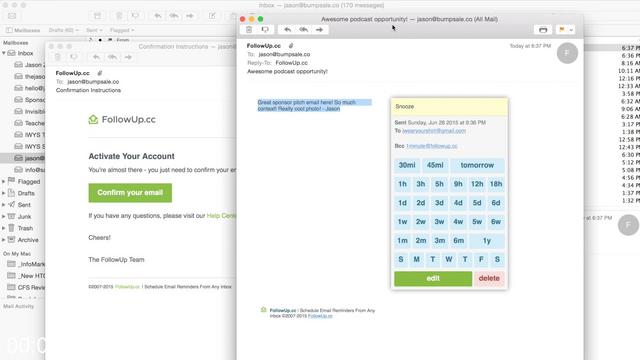This screenshot has height=360, width=640.
Task: Compose a new message in main Mail window
Action: 212,16
